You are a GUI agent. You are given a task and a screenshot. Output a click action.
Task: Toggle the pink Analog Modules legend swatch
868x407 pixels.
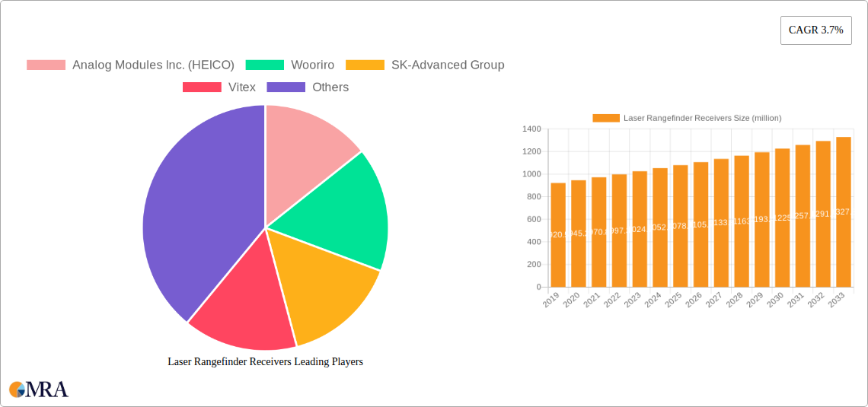[46, 65]
